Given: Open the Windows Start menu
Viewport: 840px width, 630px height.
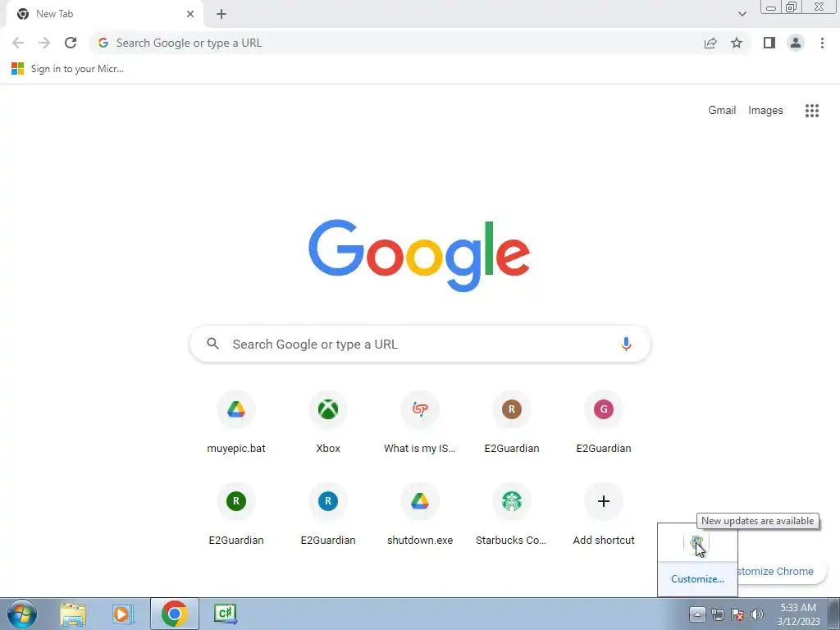Looking at the screenshot, I should coord(22,614).
